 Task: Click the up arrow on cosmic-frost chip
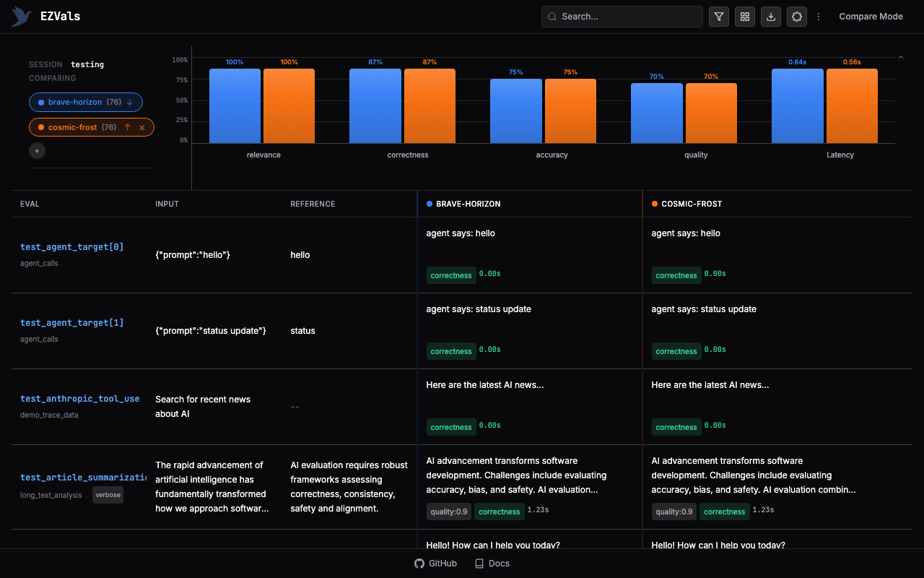[x=128, y=128]
